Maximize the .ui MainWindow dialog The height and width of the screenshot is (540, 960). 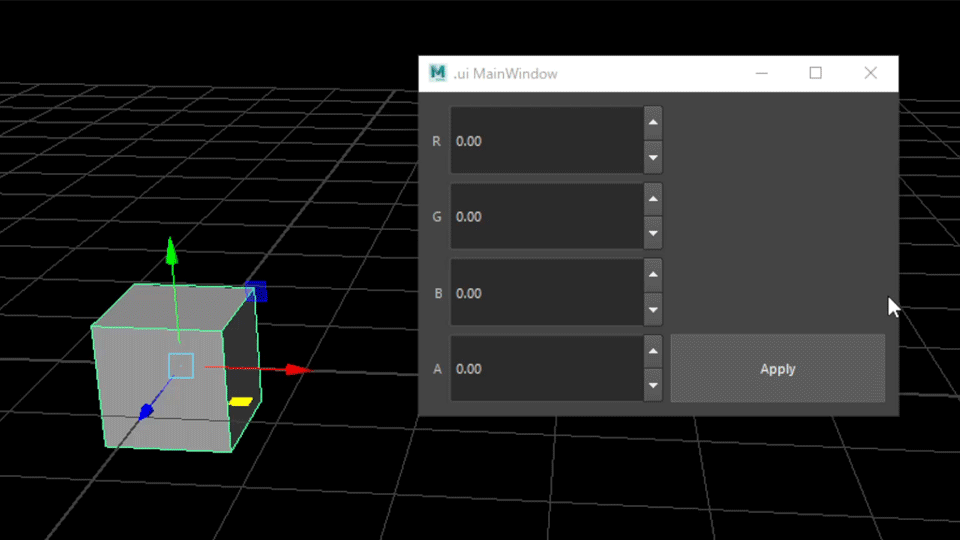(x=815, y=73)
